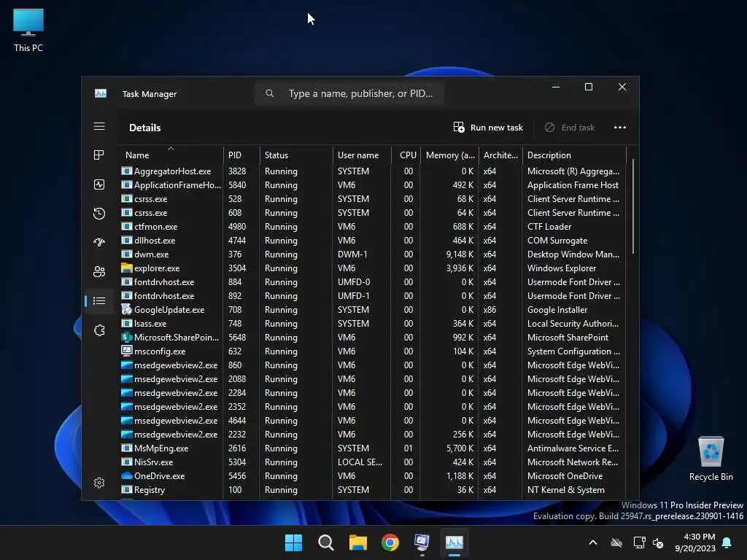Select the MsMpEng.exe process
This screenshot has width=747, height=560.
tap(372, 448)
